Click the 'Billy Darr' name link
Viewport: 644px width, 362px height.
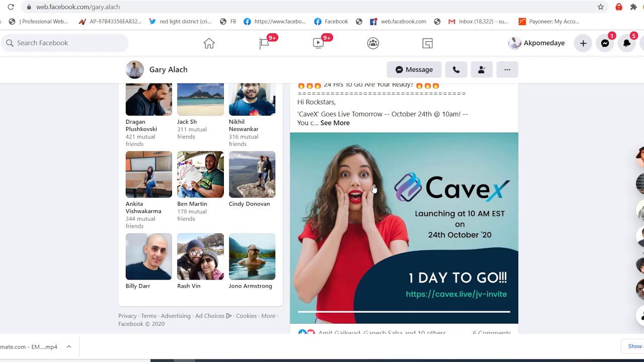pyautogui.click(x=138, y=286)
